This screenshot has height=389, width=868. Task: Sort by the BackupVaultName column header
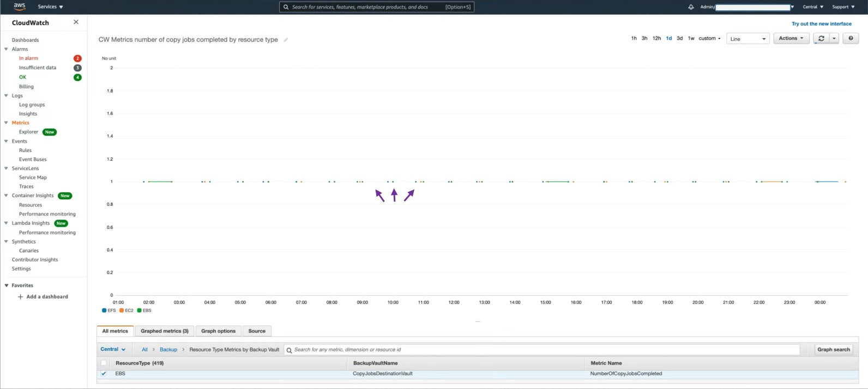point(375,363)
